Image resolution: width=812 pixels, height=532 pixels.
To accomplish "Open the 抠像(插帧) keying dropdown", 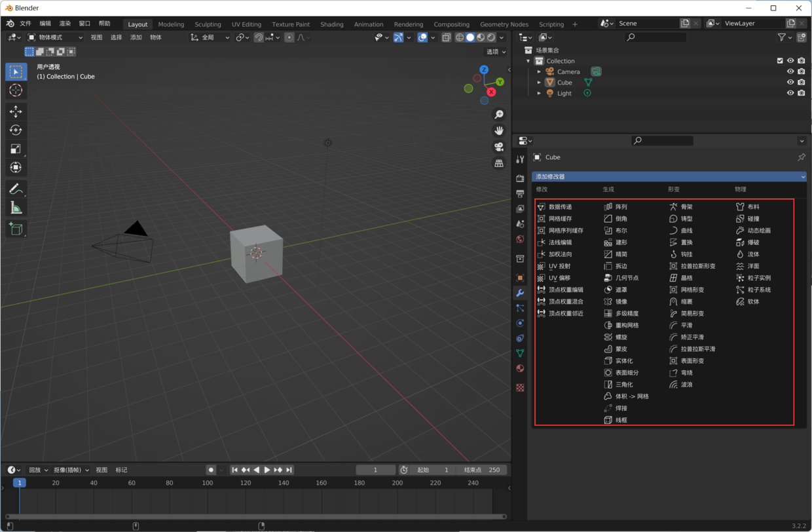I will coord(71,470).
